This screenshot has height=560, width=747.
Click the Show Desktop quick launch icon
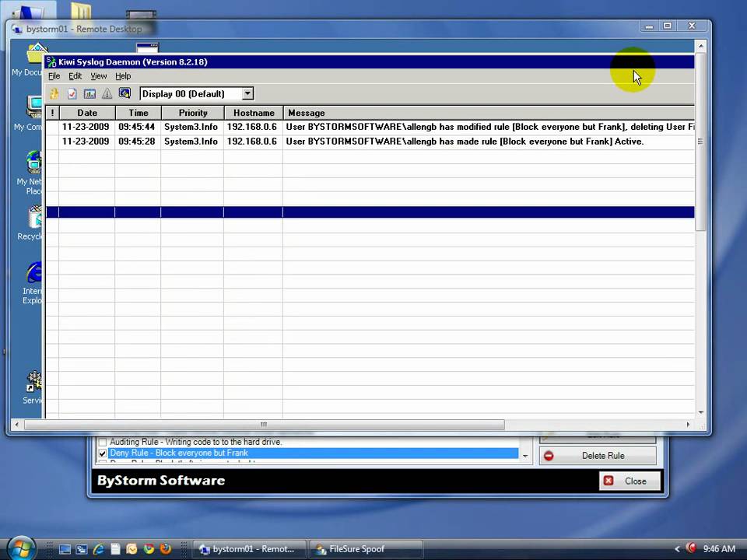65,549
